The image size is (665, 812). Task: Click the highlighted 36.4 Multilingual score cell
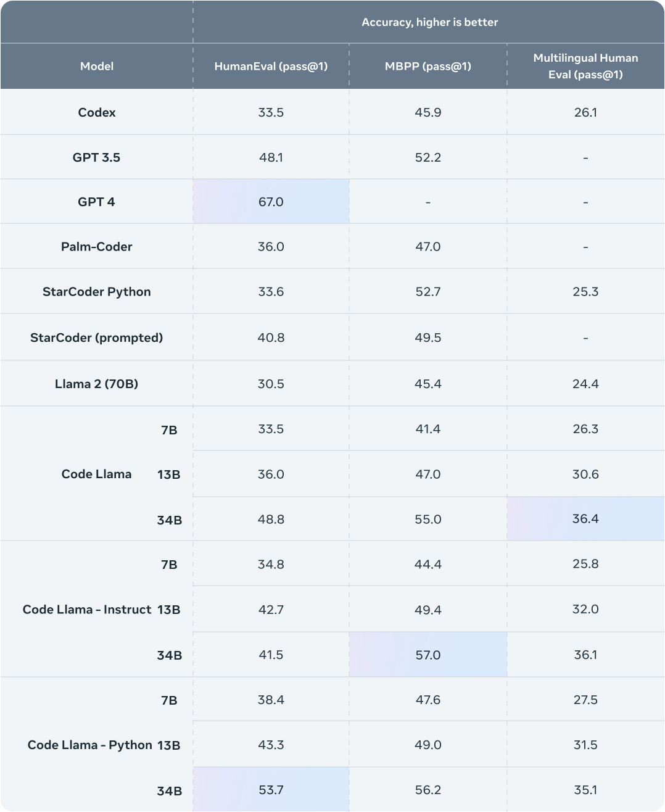(x=585, y=519)
